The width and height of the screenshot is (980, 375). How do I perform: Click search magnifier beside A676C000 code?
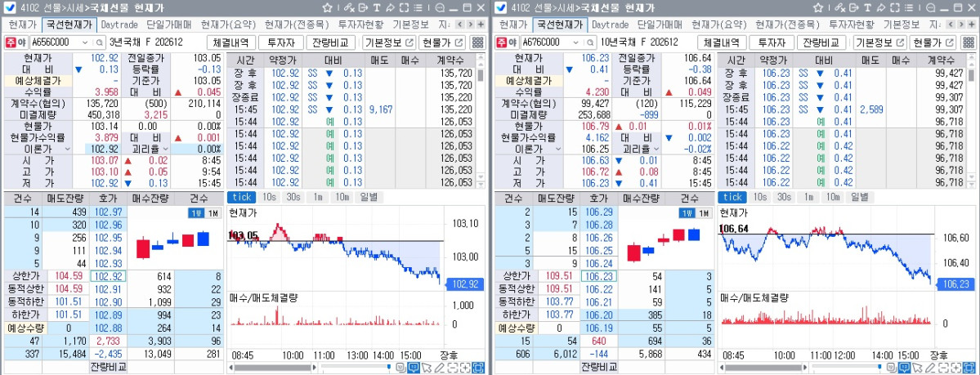(x=590, y=42)
